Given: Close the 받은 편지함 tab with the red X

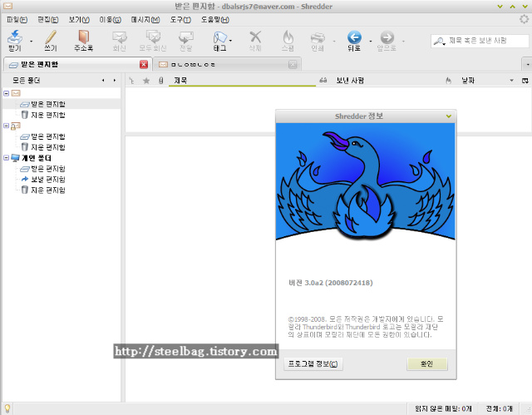Looking at the screenshot, I should pyautogui.click(x=144, y=64).
